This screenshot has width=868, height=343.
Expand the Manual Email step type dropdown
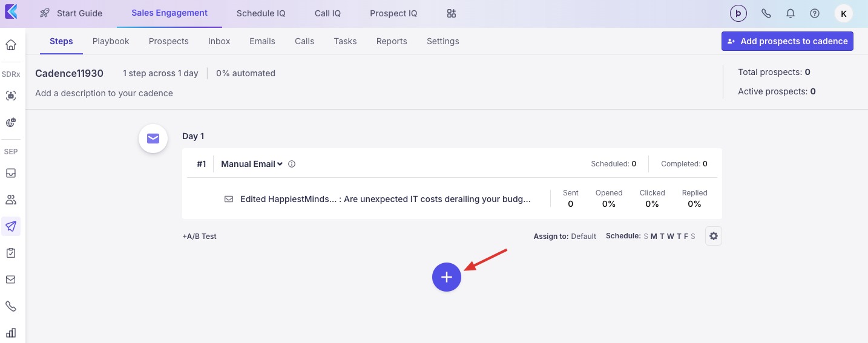click(x=252, y=164)
